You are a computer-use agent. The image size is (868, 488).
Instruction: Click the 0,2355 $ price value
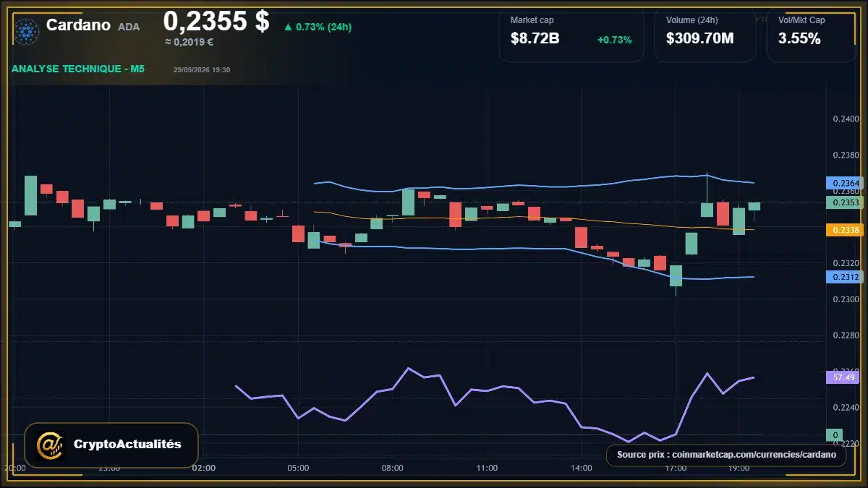click(x=216, y=22)
